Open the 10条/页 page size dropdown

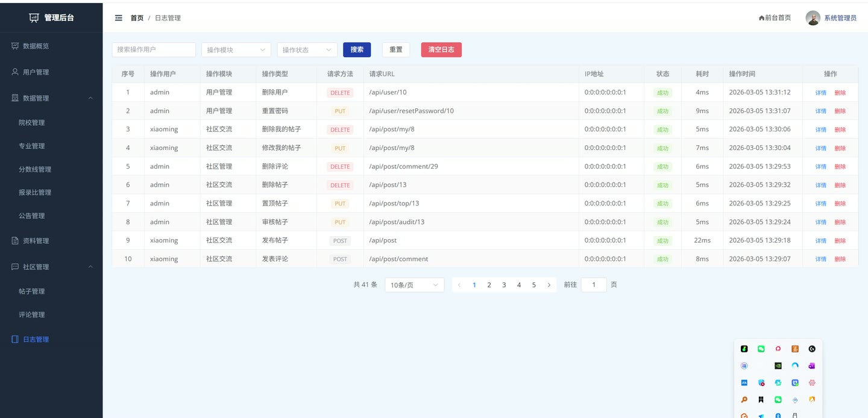(414, 285)
